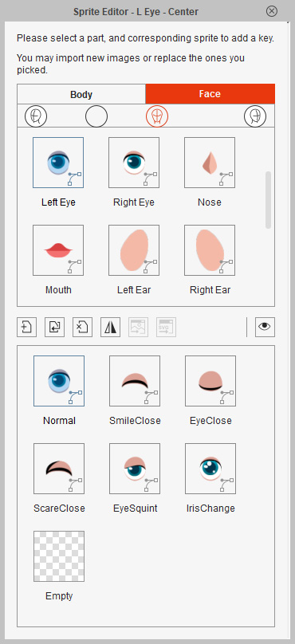Select the left-side head angle icon
The image size is (295, 644).
(36, 116)
